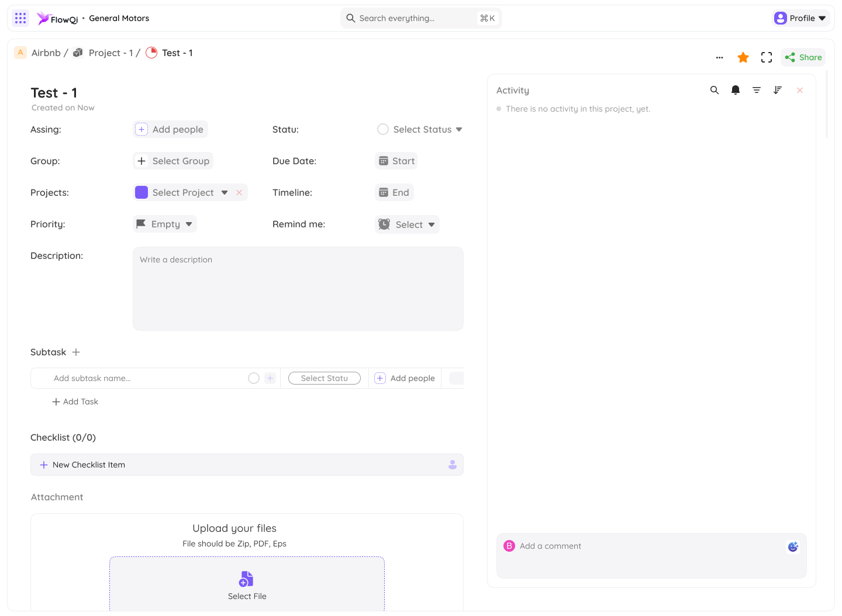Click the small plus beside subtask circle
This screenshot has width=842, height=616.
[270, 378]
